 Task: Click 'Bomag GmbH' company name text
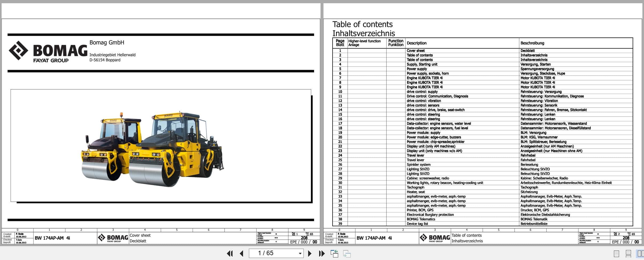[107, 42]
